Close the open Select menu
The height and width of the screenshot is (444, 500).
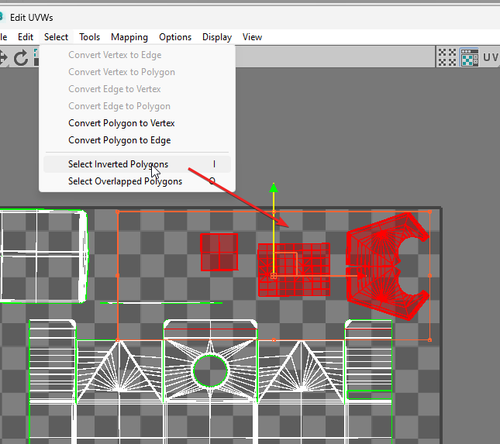[x=56, y=37]
